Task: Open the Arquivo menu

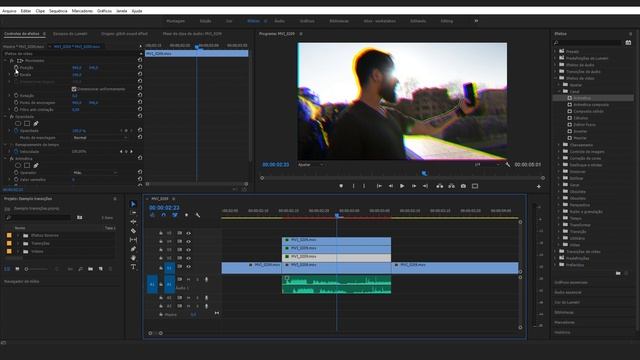Action: point(9,11)
